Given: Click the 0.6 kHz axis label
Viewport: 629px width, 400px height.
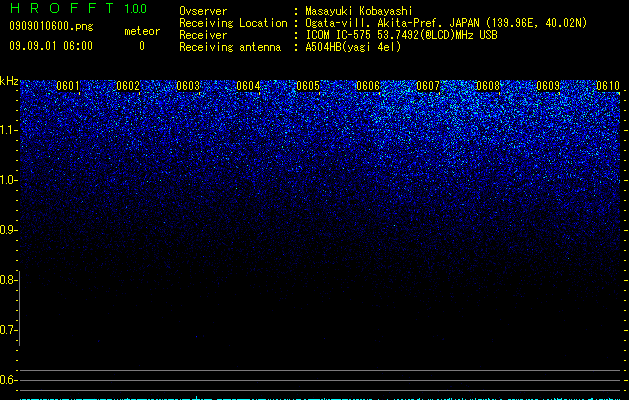Looking at the screenshot, I should [x=8, y=380].
